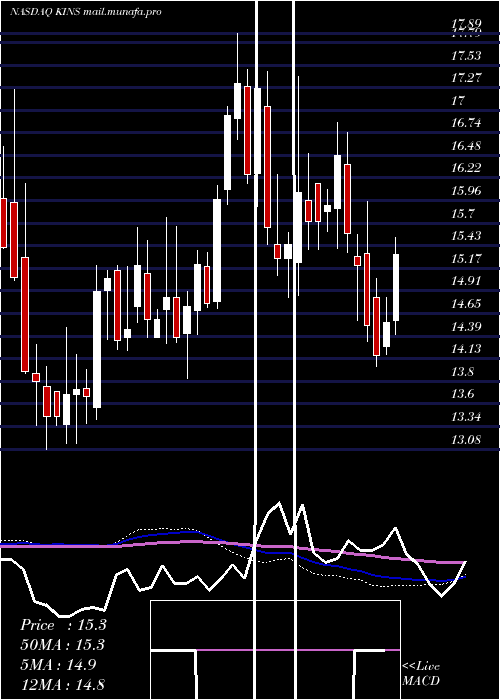Click the 15.96 price level label

[x=467, y=191]
